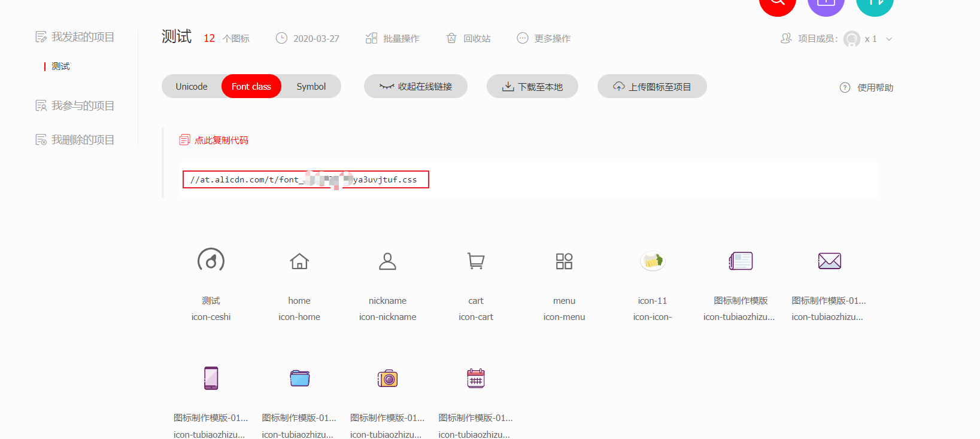Screen dimensions: 980x439
Task: Click the clock icon beside 2020-03-27
Action: tap(281, 38)
